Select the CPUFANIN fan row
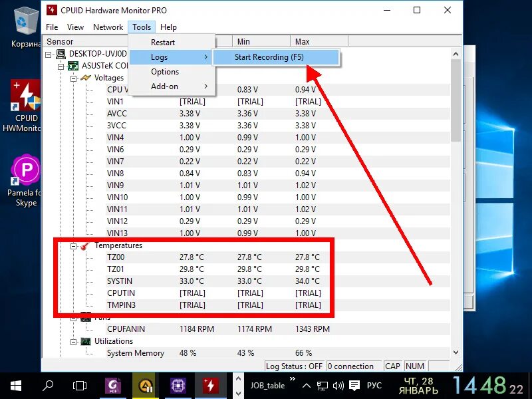The height and width of the screenshot is (399, 532). pos(277,329)
